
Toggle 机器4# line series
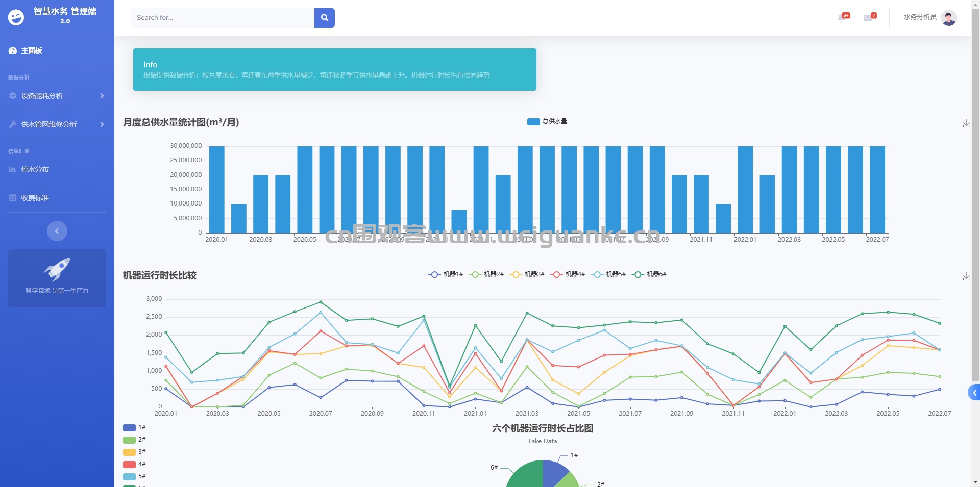568,274
